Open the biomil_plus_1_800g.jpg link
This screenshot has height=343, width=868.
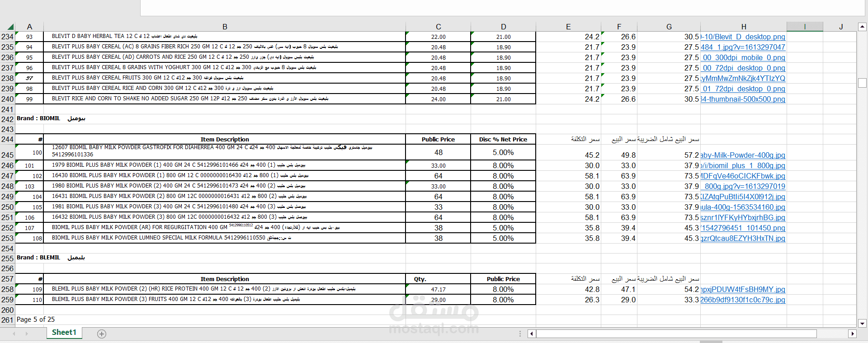coord(743,165)
